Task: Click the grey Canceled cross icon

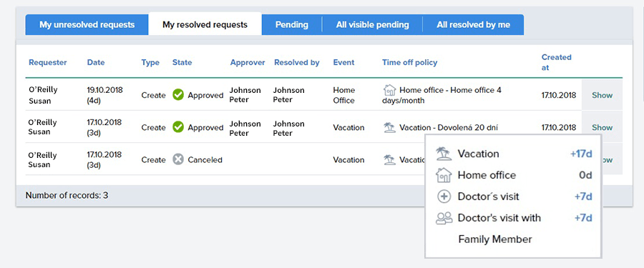Action: point(178,159)
